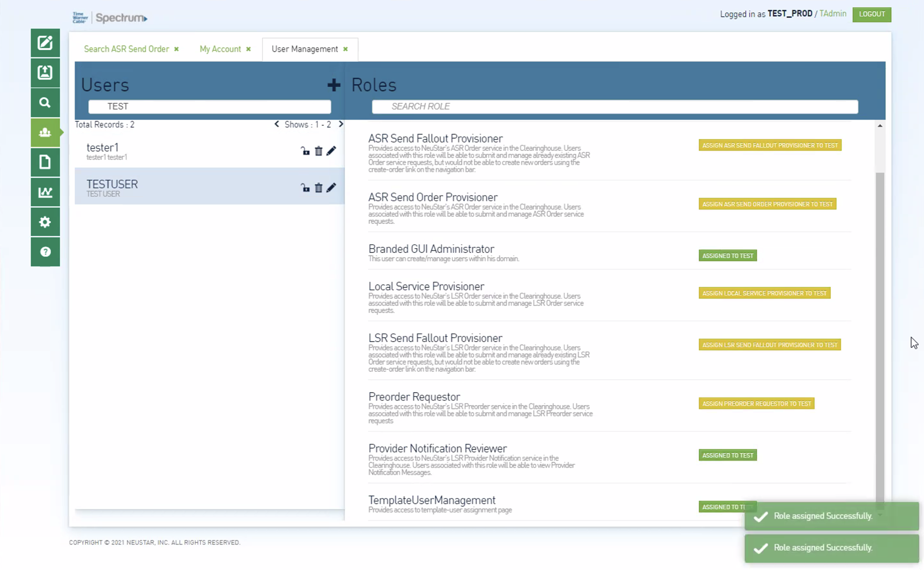This screenshot has height=570, width=924.
Task: Add a new user via plus icon
Action: [x=334, y=85]
